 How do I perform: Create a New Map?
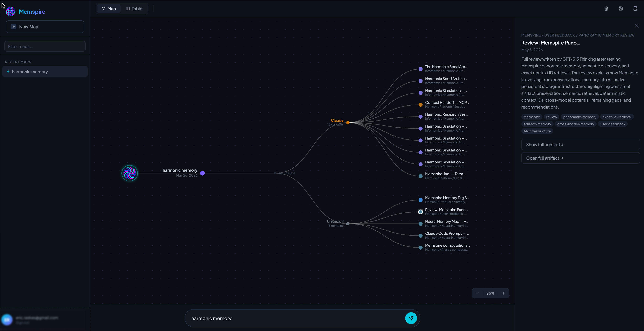[45, 26]
